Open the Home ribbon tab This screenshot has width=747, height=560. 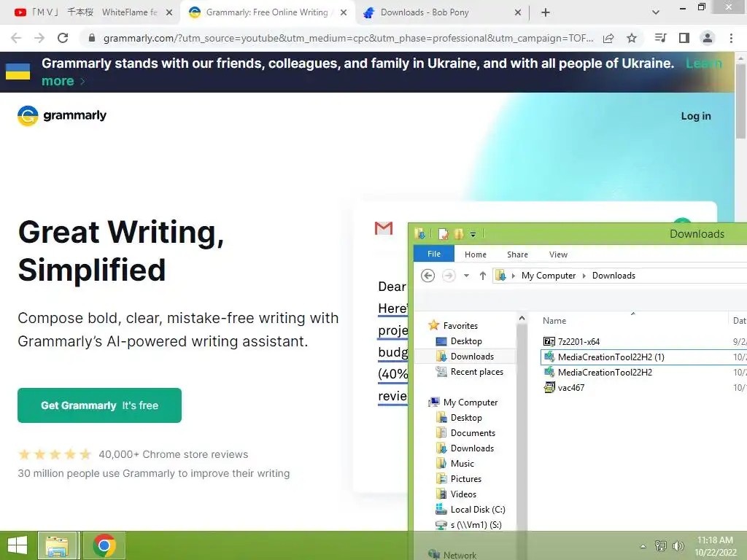click(476, 254)
